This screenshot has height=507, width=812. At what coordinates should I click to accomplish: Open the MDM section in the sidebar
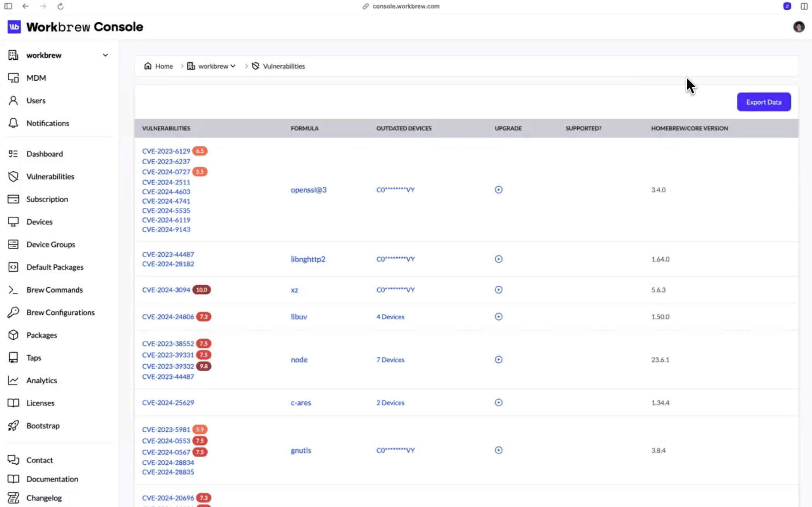pyautogui.click(x=36, y=78)
